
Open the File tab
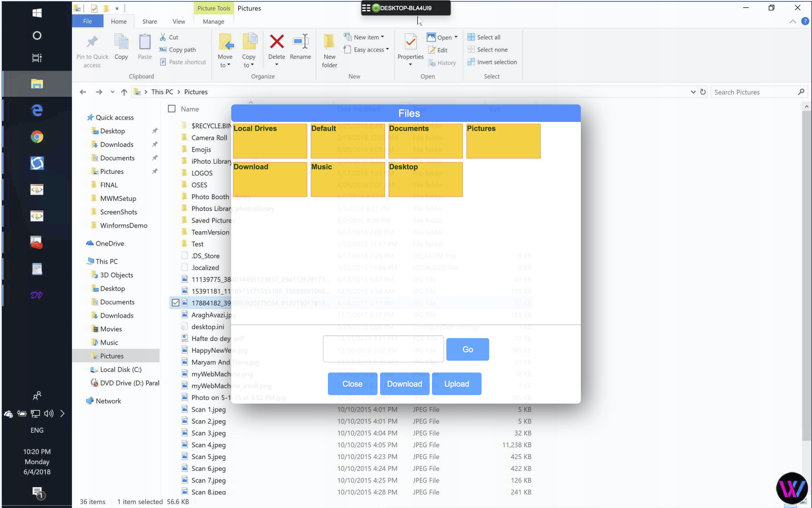pyautogui.click(x=87, y=21)
